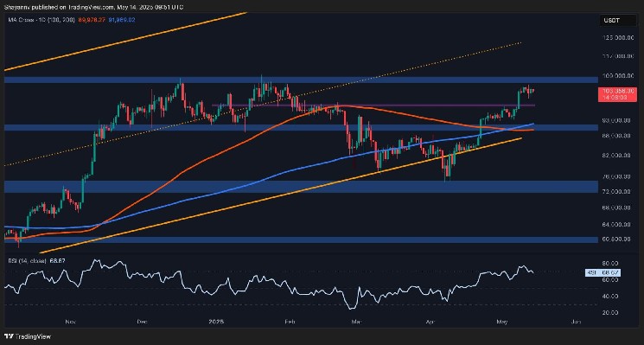Click the Dec label on time axis
644x345 pixels.
point(143,322)
